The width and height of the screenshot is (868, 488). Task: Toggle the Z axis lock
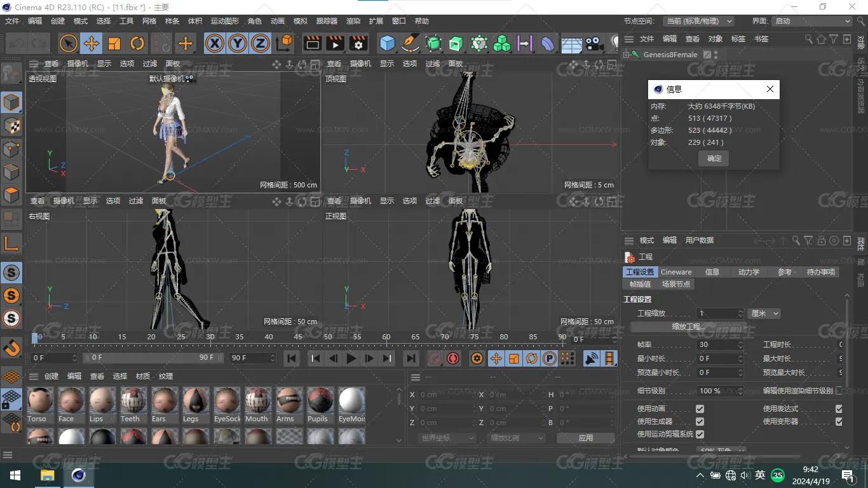tap(261, 43)
